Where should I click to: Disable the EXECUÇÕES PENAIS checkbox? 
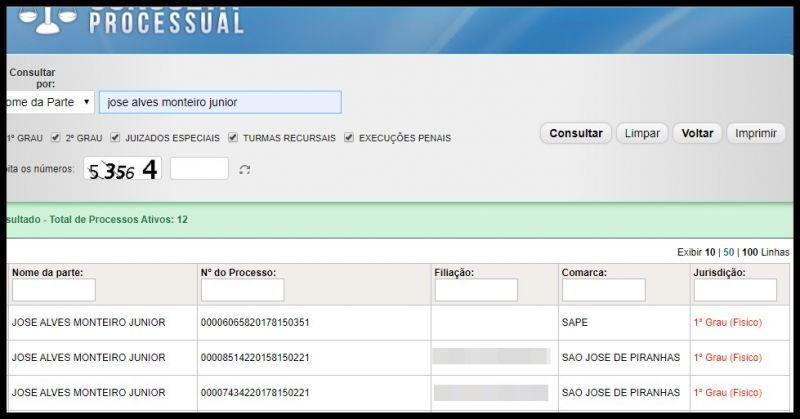349,137
